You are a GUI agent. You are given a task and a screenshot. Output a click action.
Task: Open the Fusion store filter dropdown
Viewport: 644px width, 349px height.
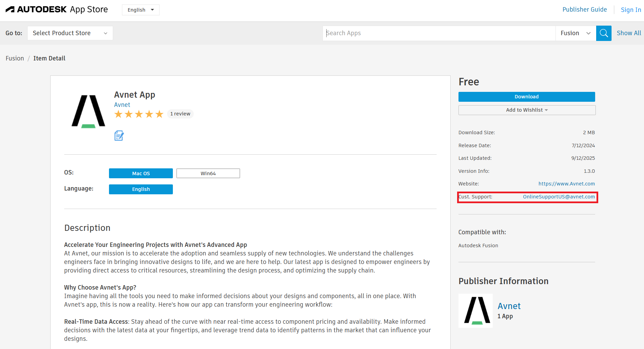575,33
